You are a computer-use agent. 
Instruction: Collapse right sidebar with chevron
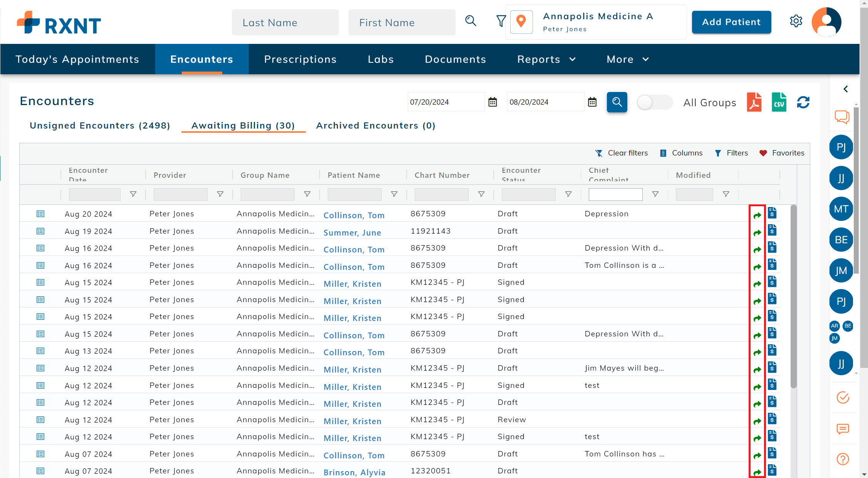845,89
